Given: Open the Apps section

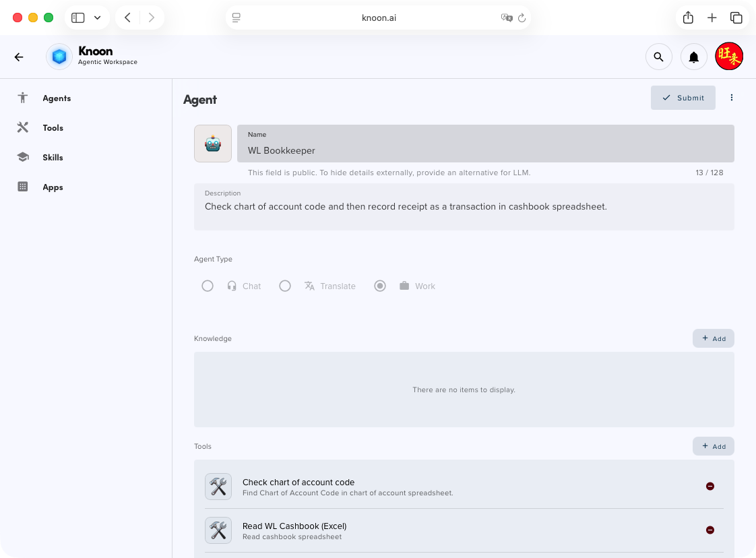Looking at the screenshot, I should [x=53, y=187].
